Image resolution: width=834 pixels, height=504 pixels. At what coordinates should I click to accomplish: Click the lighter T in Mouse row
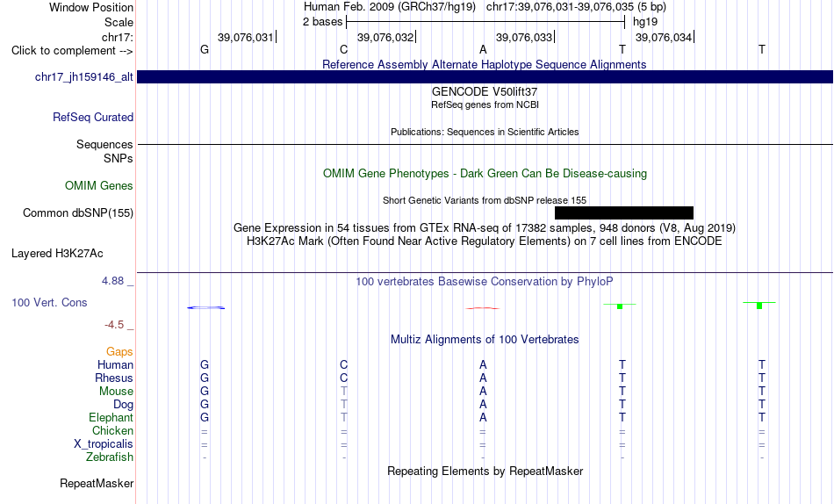tap(344, 392)
